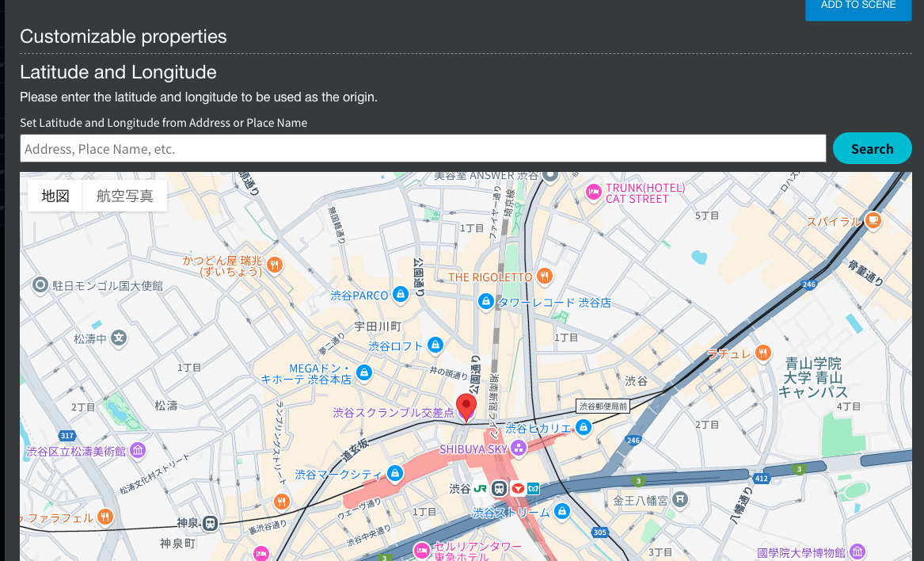924x561 pixels.
Task: Click the Tokyo Metro logo at 渋谷
Action: (x=534, y=488)
